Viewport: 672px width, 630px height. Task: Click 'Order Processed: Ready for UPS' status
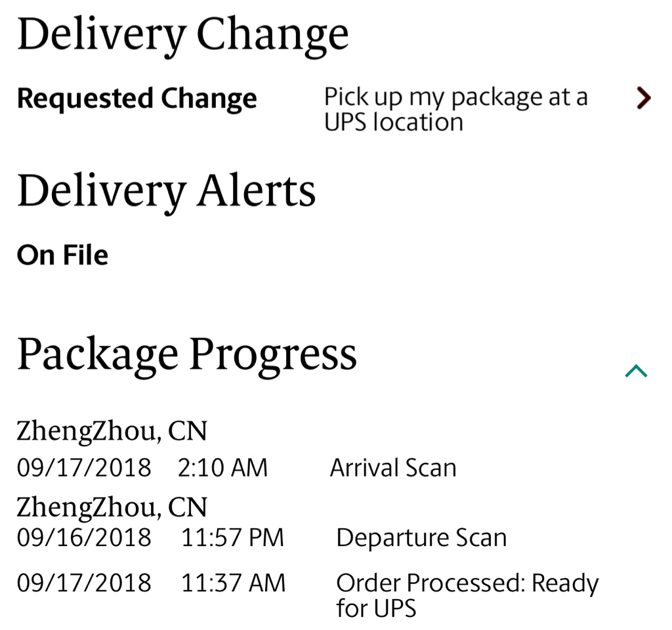[x=467, y=595]
